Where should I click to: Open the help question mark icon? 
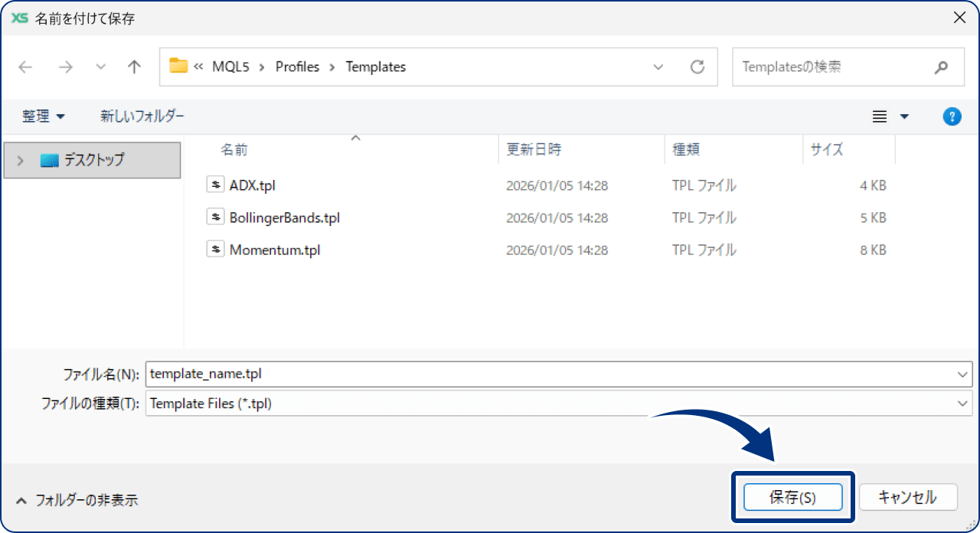point(952,116)
